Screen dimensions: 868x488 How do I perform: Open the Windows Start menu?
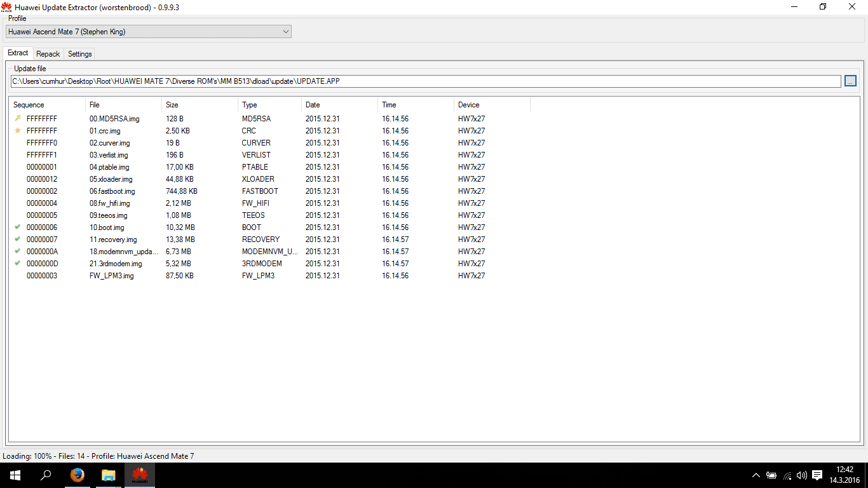click(x=15, y=475)
